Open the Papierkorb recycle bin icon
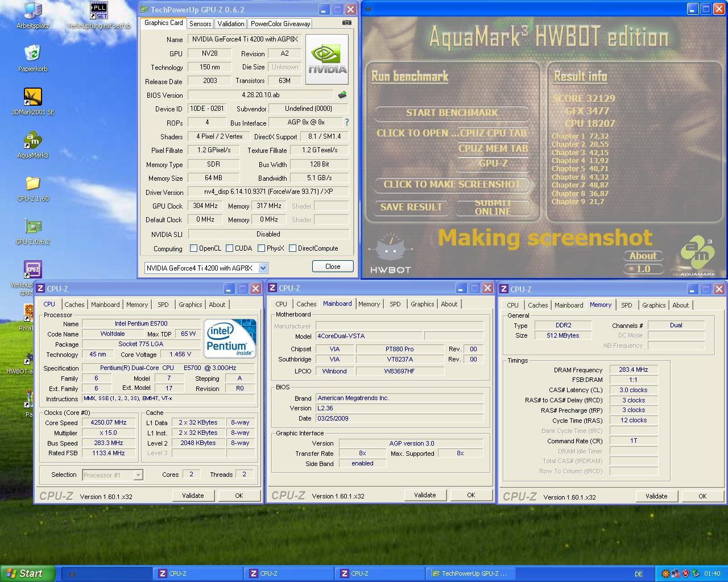Image resolution: width=728 pixels, height=582 pixels. coord(32,54)
